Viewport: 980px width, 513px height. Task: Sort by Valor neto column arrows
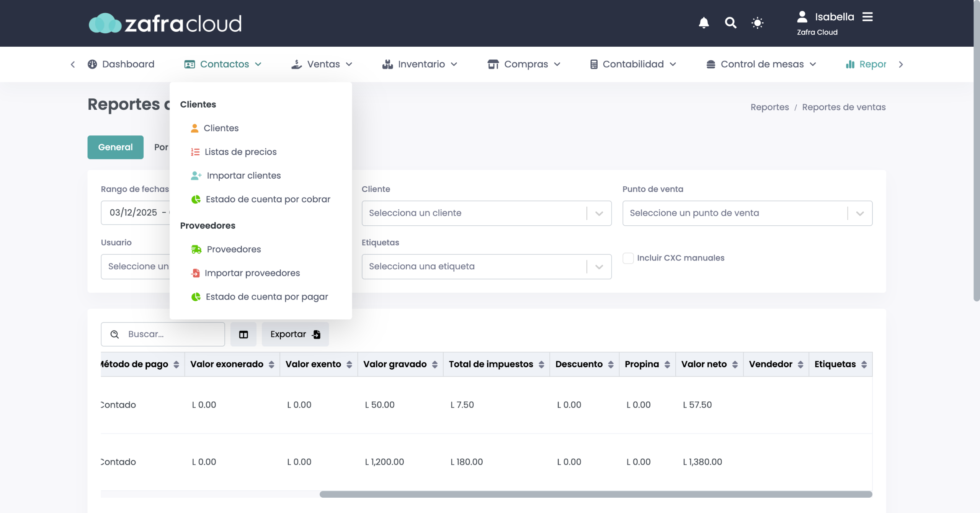point(735,365)
